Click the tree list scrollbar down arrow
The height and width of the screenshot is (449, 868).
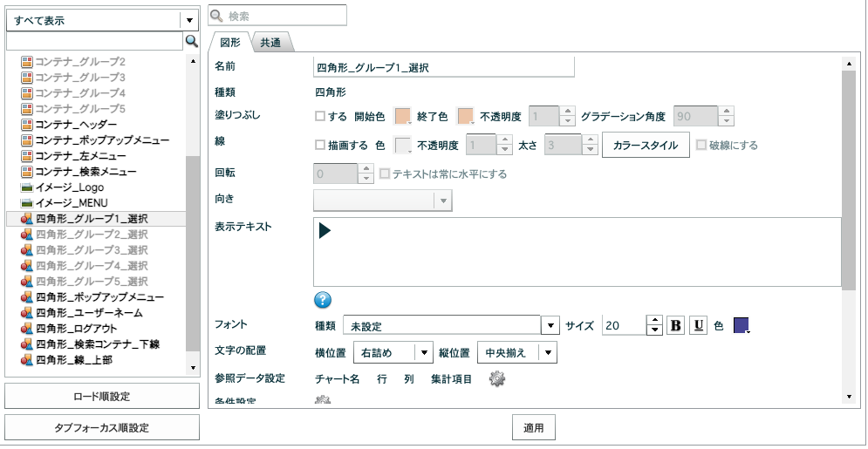pos(193,368)
